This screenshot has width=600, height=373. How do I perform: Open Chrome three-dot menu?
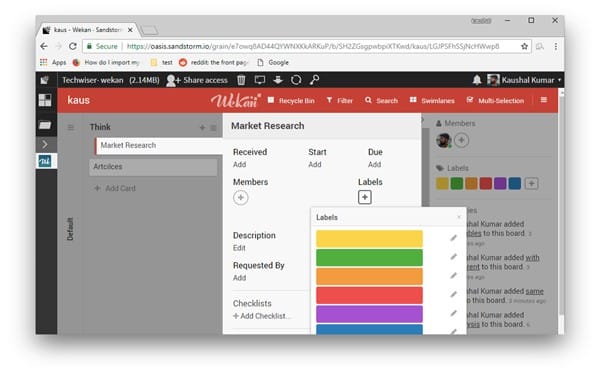tap(556, 46)
